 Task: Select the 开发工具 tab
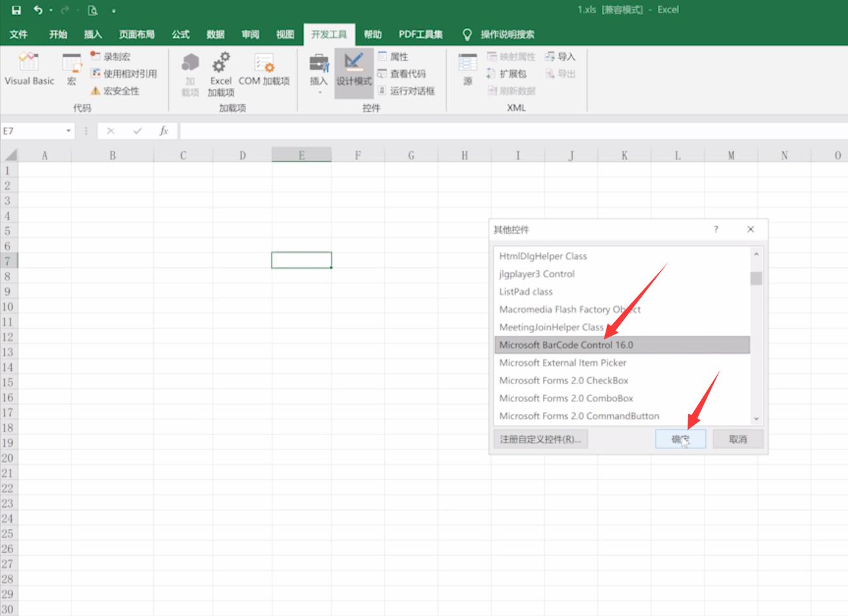[x=329, y=34]
